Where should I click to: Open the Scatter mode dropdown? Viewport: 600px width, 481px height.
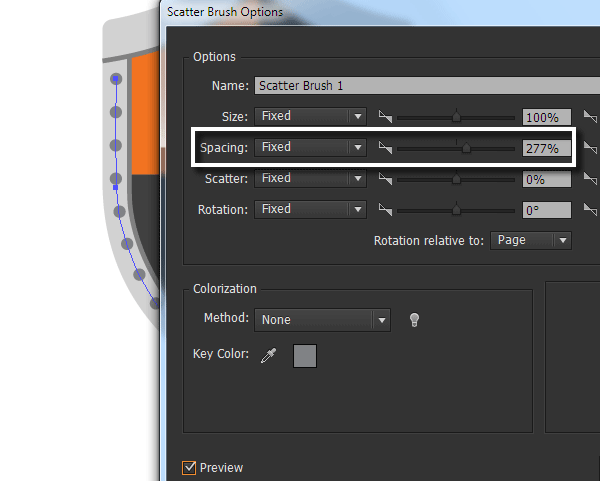[x=310, y=178]
